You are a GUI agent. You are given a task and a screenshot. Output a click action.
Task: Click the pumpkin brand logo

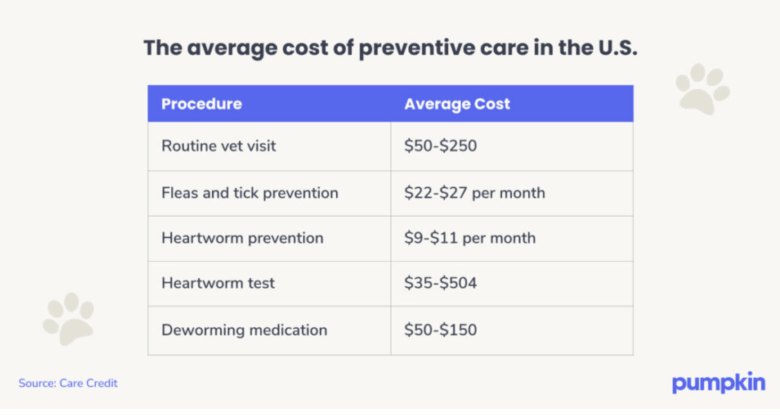coord(719,383)
